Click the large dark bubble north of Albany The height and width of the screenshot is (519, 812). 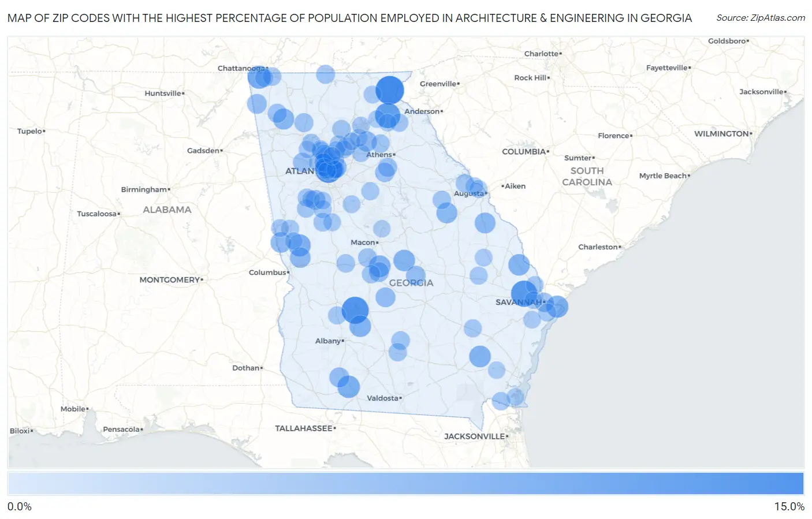click(x=355, y=310)
